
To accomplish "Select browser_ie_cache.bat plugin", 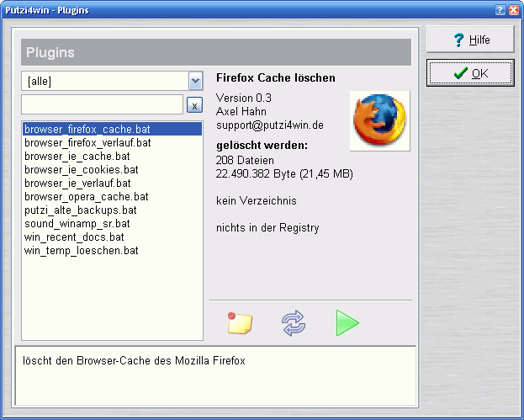I will point(113,157).
